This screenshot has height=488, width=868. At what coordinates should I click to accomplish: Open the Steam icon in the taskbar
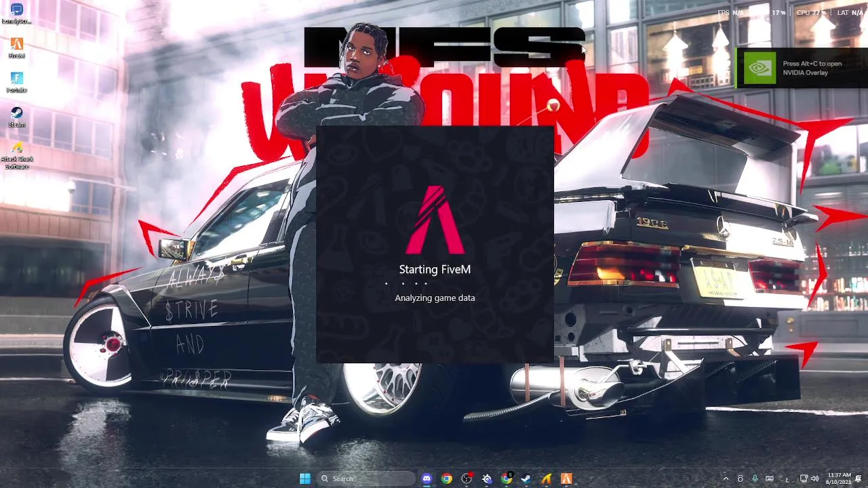tap(526, 479)
